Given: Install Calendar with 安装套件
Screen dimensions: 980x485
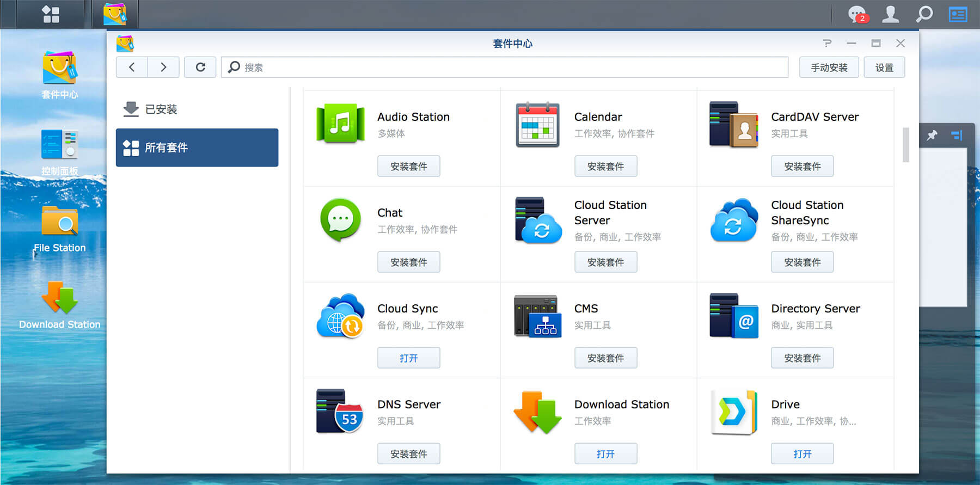Looking at the screenshot, I should [605, 166].
